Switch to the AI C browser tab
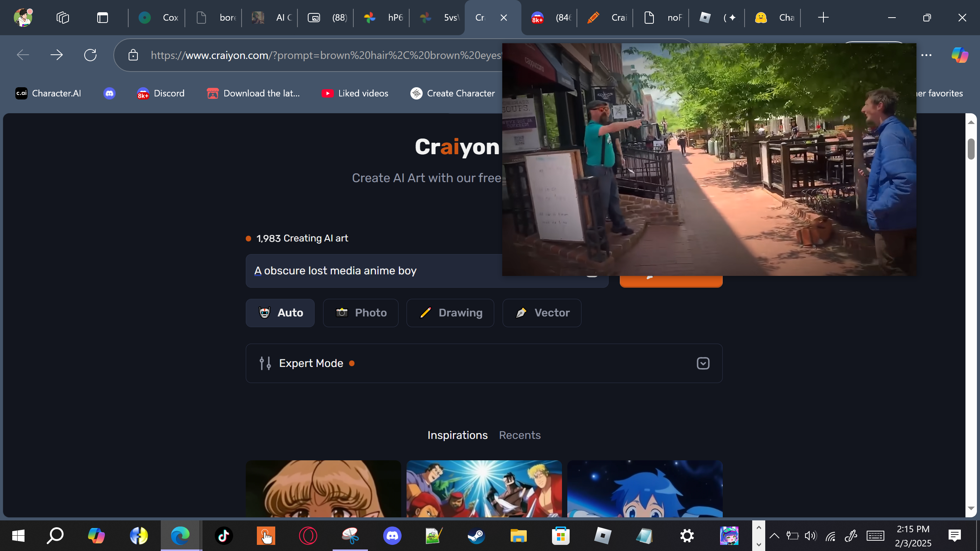This screenshot has height=551, width=980. coord(270,18)
